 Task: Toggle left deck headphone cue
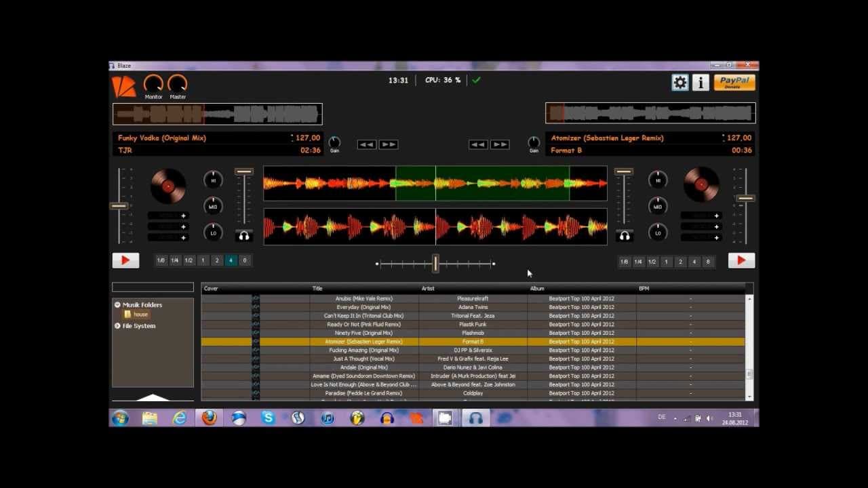[244, 236]
